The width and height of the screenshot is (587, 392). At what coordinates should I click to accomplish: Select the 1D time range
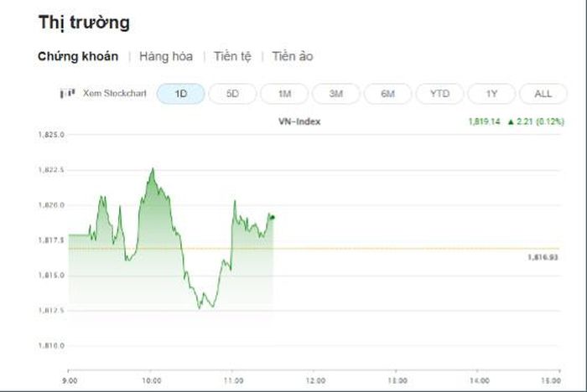181,94
